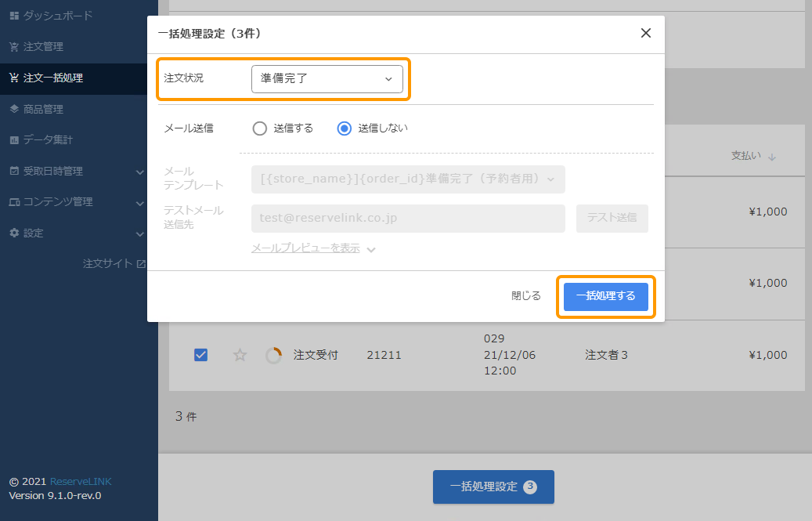Star the order 21211 row

tap(240, 355)
